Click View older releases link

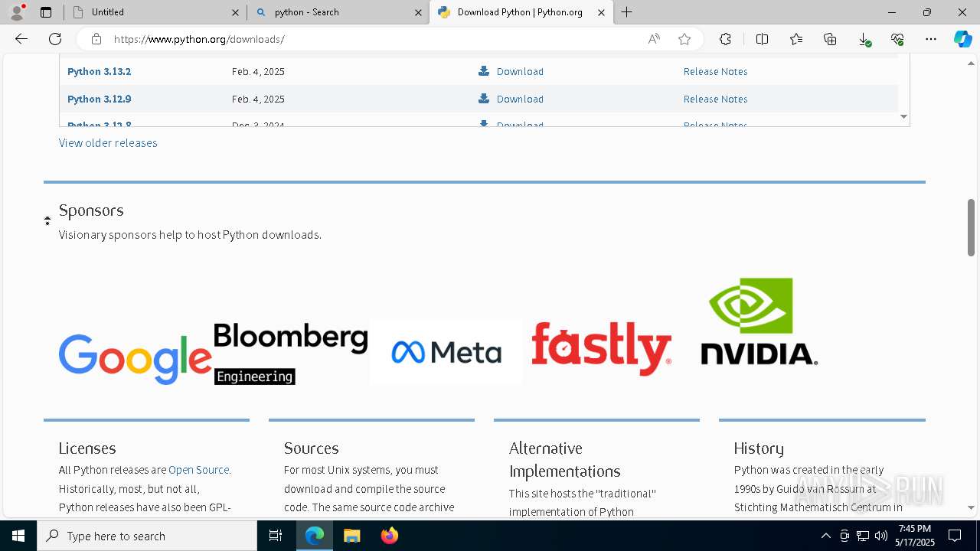(x=108, y=143)
